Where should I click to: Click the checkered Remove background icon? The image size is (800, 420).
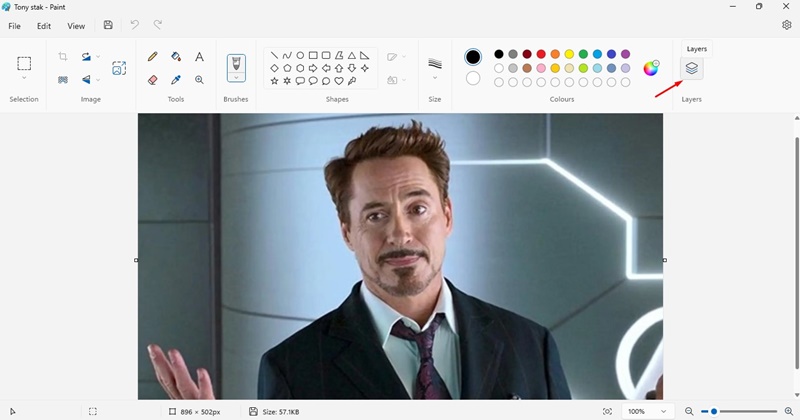coord(63,80)
